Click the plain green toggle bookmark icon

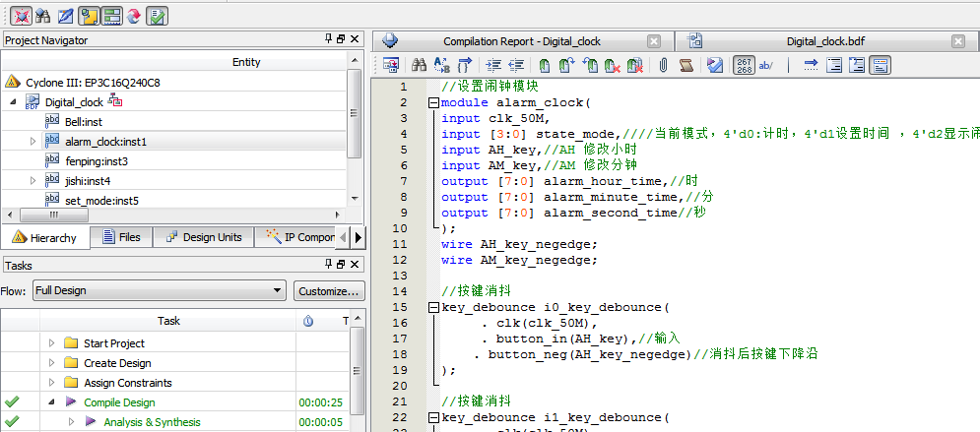click(545, 65)
